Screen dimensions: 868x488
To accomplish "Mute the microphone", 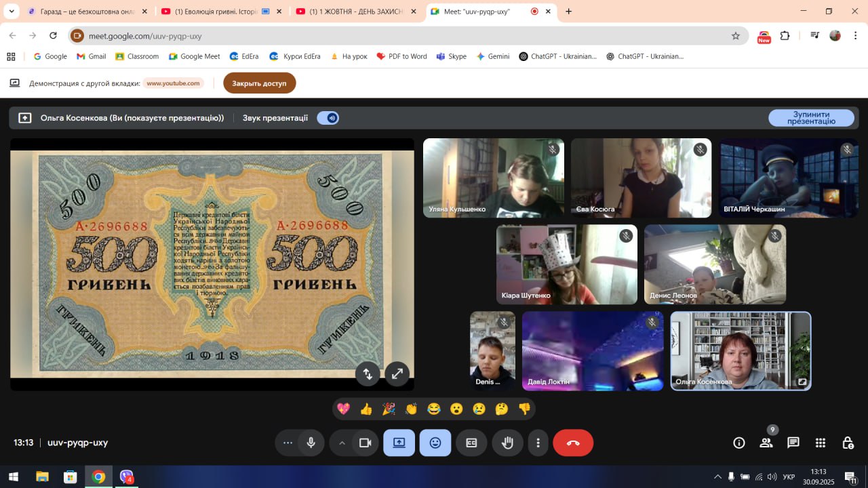I will pyautogui.click(x=311, y=443).
